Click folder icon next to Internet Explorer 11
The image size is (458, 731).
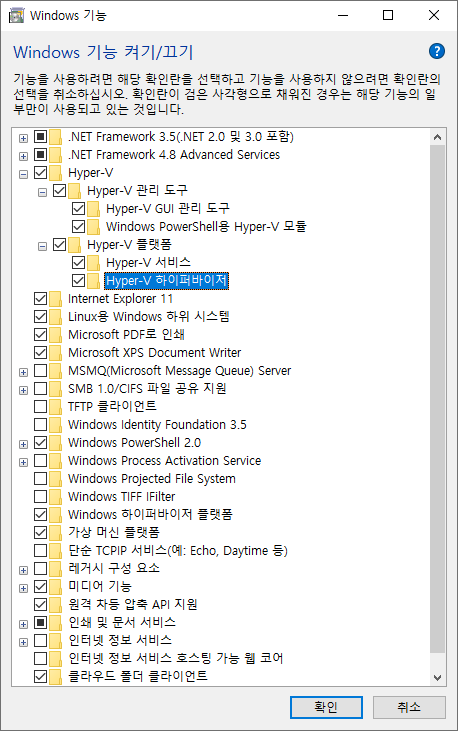56,298
